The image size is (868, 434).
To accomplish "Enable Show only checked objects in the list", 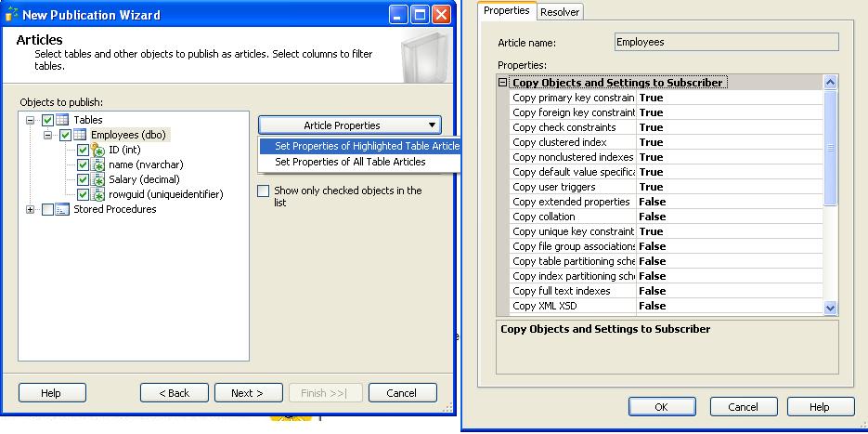I will pyautogui.click(x=264, y=191).
